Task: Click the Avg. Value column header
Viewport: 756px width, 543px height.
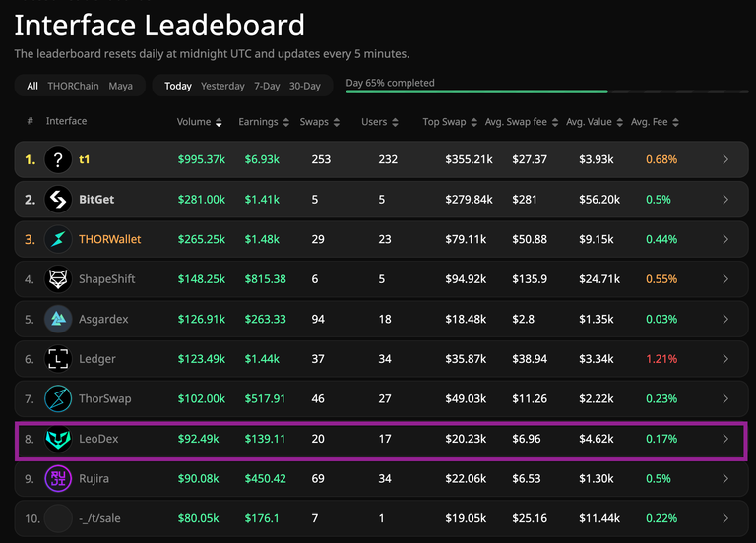Action: 589,122
